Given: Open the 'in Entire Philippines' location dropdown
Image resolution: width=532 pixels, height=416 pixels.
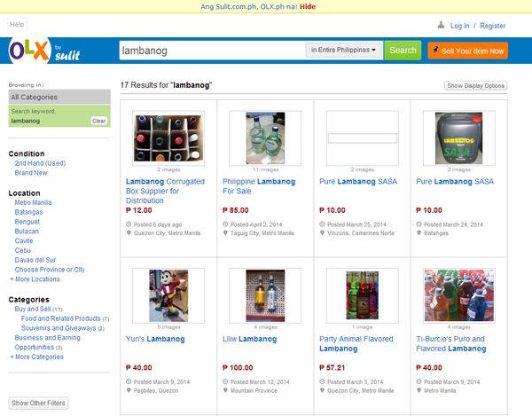Looking at the screenshot, I should click(344, 50).
